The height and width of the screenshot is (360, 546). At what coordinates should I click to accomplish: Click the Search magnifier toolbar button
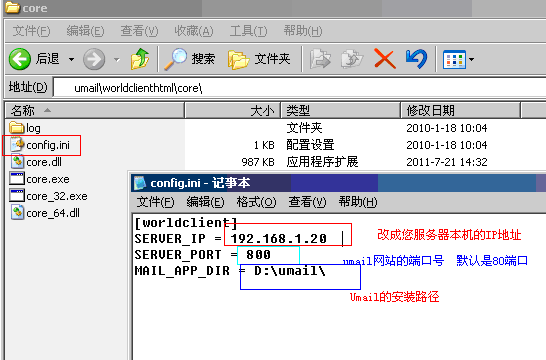pos(190,59)
